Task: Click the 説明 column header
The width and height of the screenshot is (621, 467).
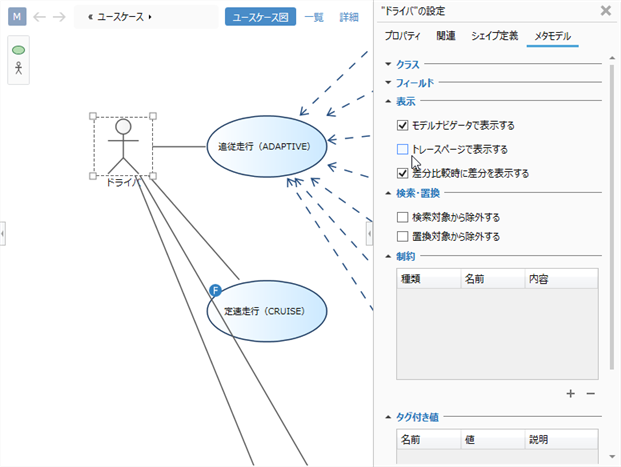Action: [561, 439]
